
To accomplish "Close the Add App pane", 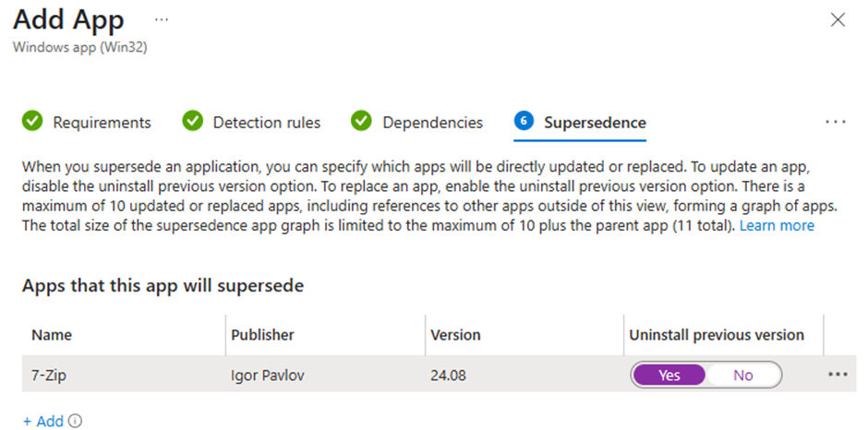I will [x=838, y=20].
